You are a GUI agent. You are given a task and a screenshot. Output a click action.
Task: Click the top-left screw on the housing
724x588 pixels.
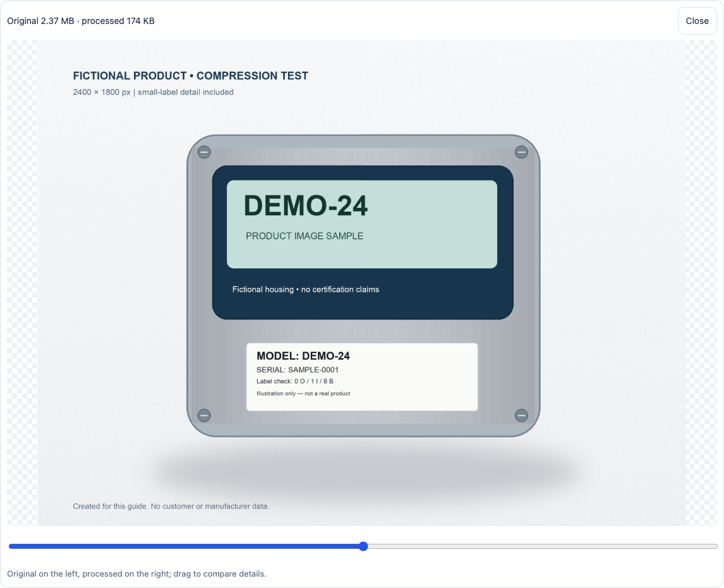[204, 152]
